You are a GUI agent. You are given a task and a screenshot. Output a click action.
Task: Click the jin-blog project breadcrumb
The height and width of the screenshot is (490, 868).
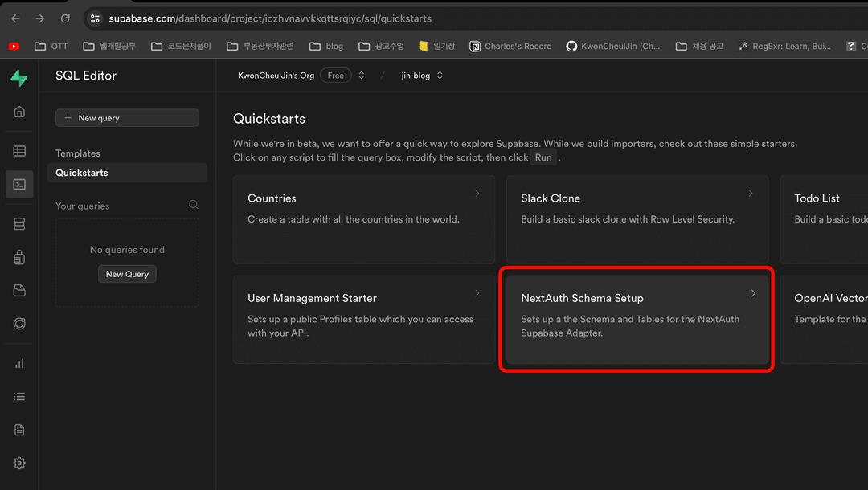point(416,76)
